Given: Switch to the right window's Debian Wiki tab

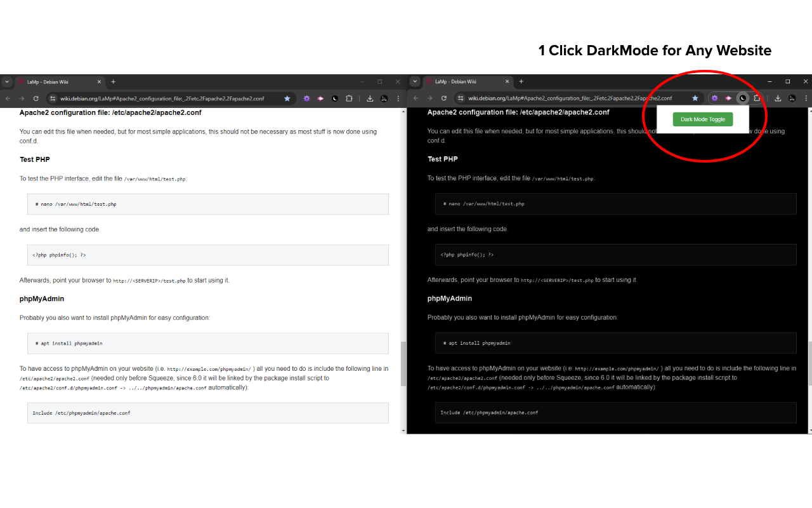Looking at the screenshot, I should [466, 81].
